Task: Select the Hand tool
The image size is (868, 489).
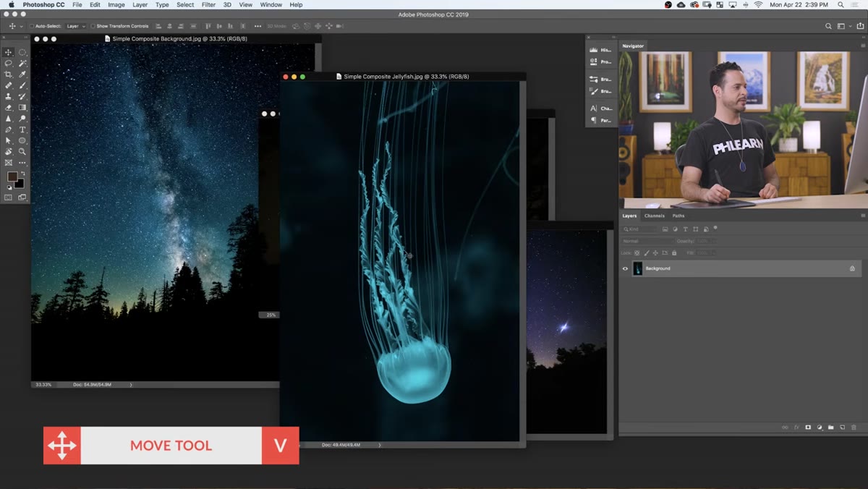Action: click(x=9, y=152)
